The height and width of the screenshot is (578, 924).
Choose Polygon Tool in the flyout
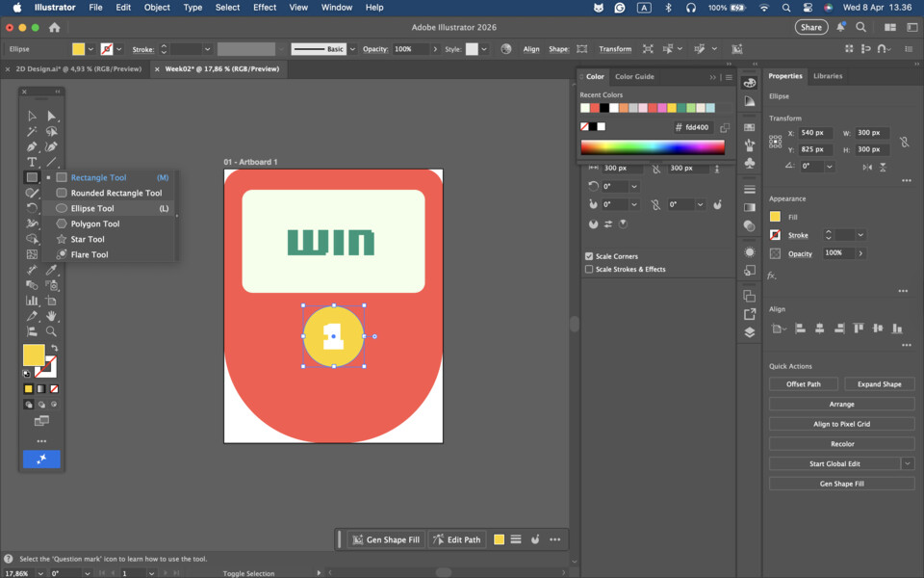pyautogui.click(x=94, y=223)
